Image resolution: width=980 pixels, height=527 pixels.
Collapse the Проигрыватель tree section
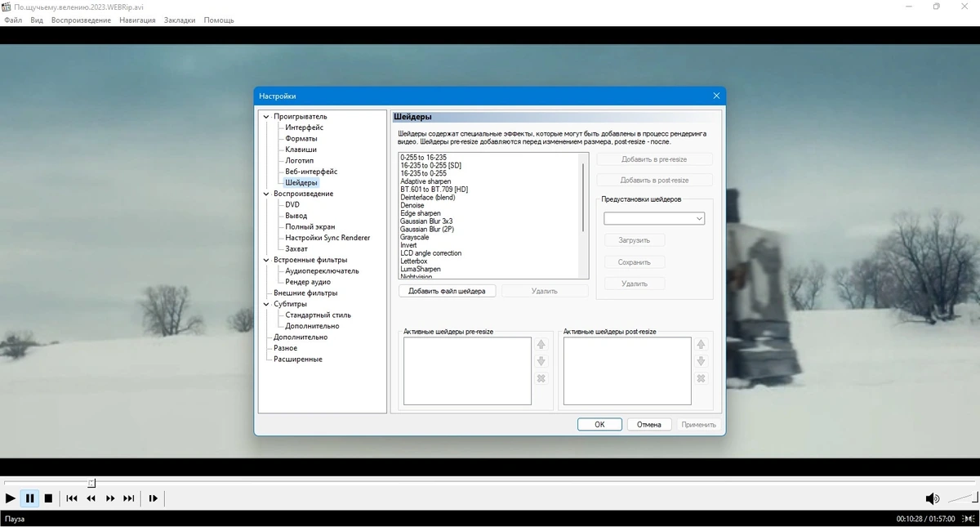point(265,117)
